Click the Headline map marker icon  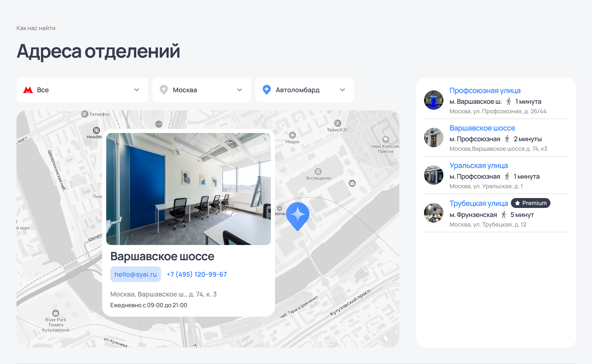[96, 130]
